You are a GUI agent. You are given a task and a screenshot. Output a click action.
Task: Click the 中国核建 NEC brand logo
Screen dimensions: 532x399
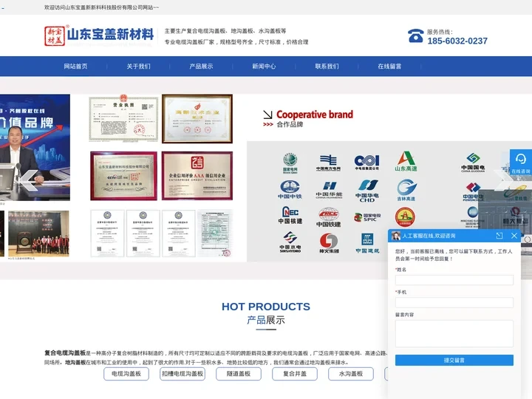290,216
